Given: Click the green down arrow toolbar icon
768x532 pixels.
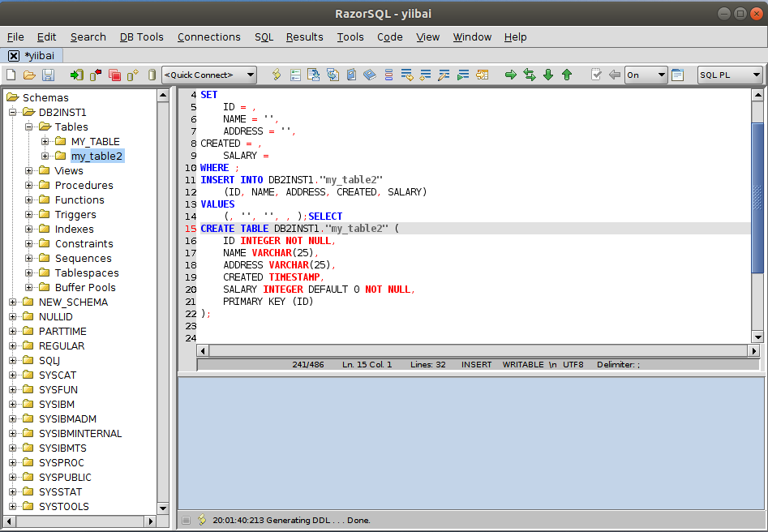Looking at the screenshot, I should point(548,75).
